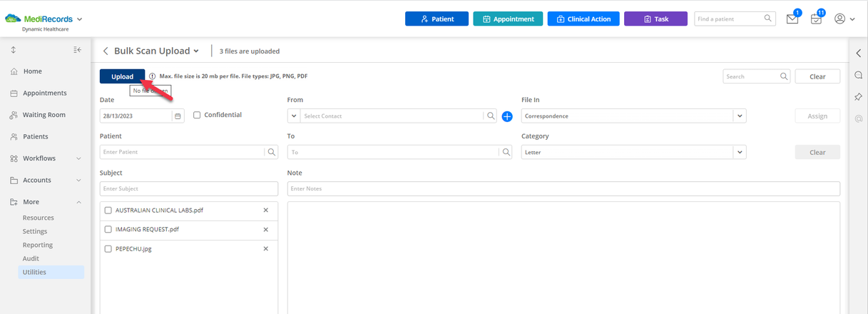Remove PEPECHU.jpg with its X
Image resolution: width=868 pixels, height=314 pixels.
click(266, 249)
